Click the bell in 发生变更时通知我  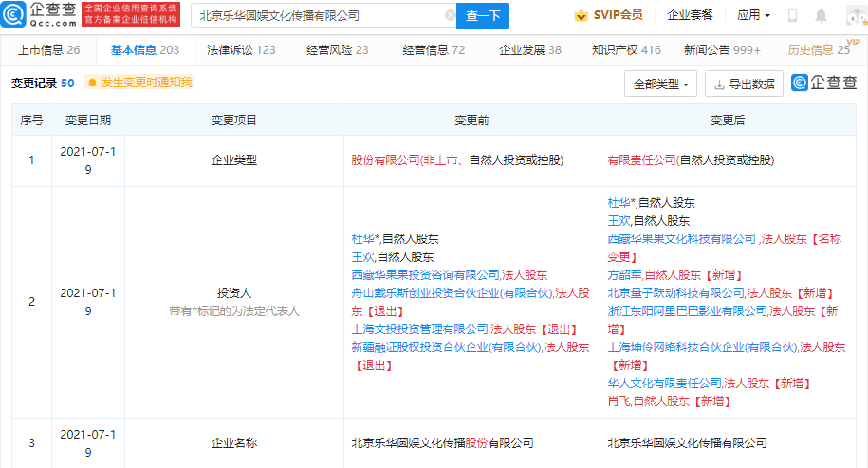(x=92, y=84)
